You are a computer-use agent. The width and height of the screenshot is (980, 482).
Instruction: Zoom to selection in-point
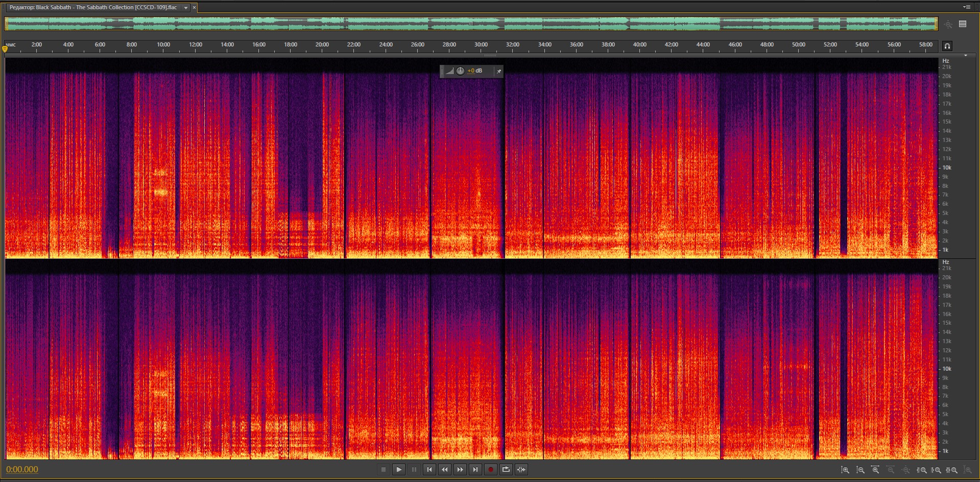click(x=922, y=470)
